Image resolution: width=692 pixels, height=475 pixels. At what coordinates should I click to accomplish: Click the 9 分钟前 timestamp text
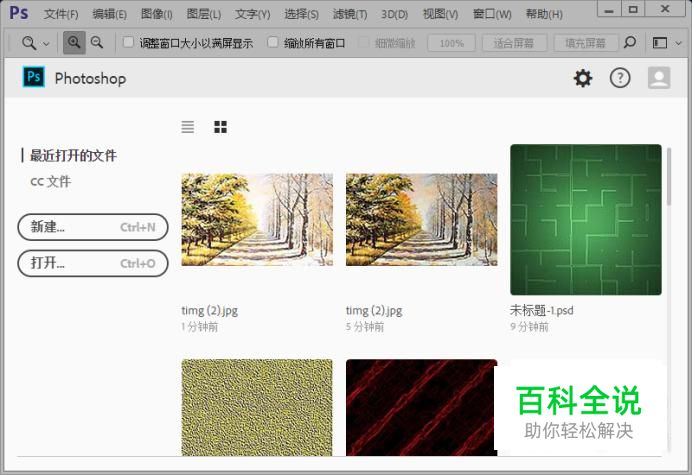point(530,327)
